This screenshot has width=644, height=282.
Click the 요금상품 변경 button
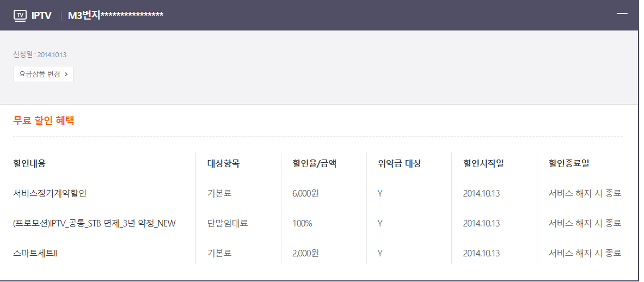click(x=43, y=74)
